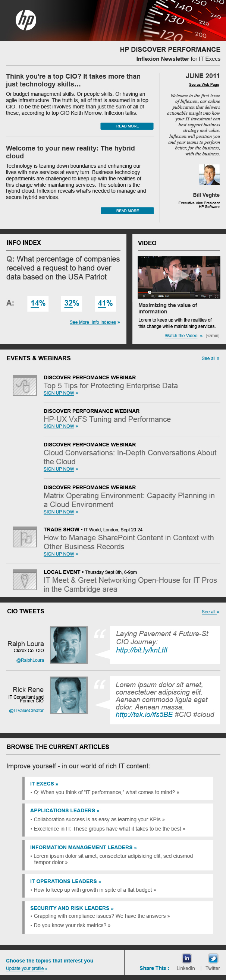Select the 41% answer option
The width and height of the screenshot is (226, 980).
point(105,303)
